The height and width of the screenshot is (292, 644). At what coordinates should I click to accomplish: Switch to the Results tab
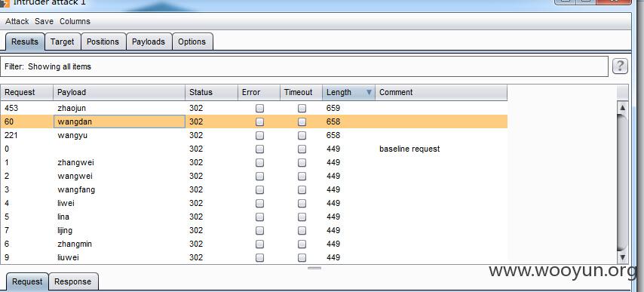click(25, 41)
